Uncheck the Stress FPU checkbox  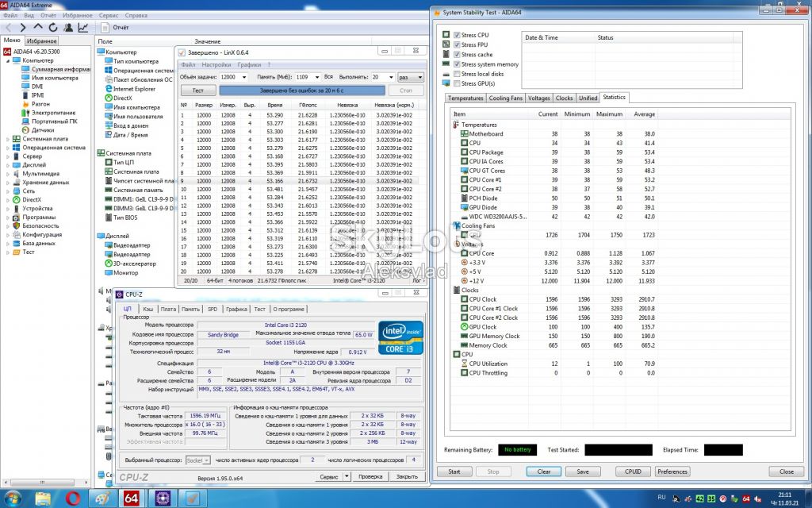click(x=457, y=44)
